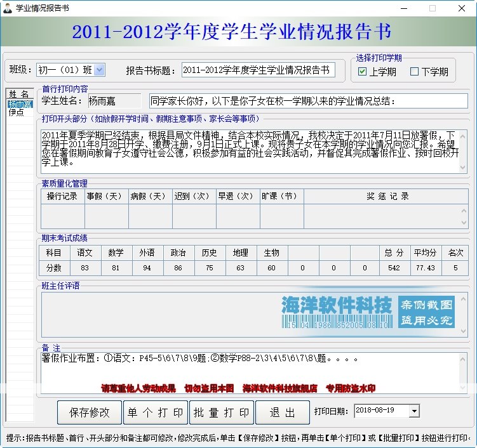Click the 班主任评语 scrollbar down arrow
Image resolution: width=477 pixels, height=448 pixels.
[x=463, y=331]
